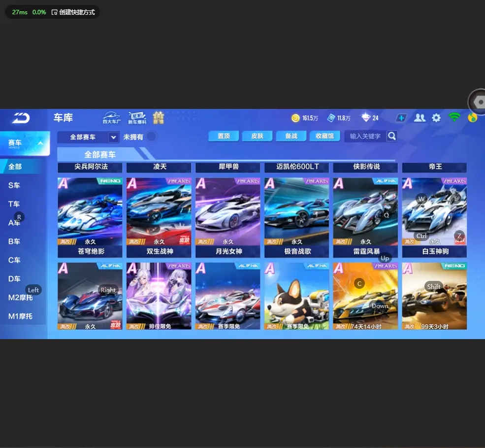Select the 极音战歌 car card
Screen dimensions: 485x448
click(x=296, y=217)
